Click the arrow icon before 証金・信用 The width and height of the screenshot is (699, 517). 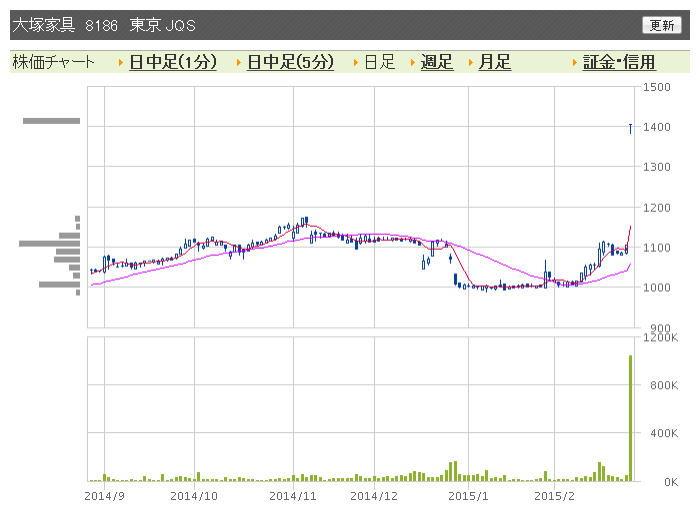(x=575, y=63)
